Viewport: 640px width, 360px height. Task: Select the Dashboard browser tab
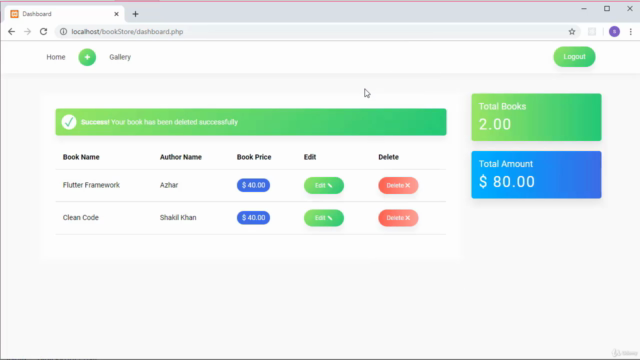[65, 14]
